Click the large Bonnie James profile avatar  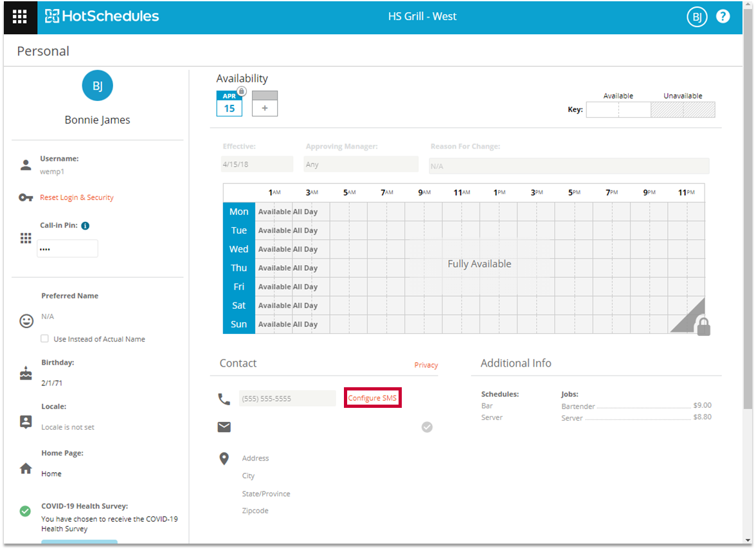pos(98,86)
